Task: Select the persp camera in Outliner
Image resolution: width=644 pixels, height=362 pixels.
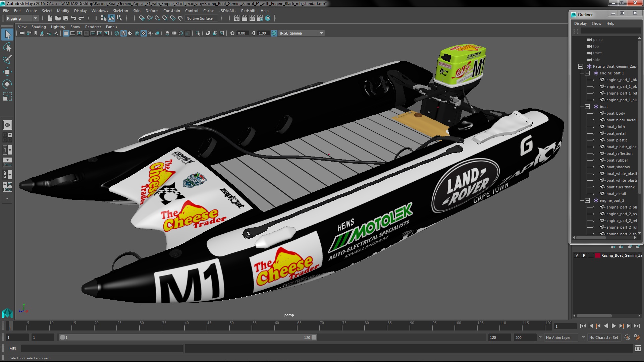Action: pos(598,40)
